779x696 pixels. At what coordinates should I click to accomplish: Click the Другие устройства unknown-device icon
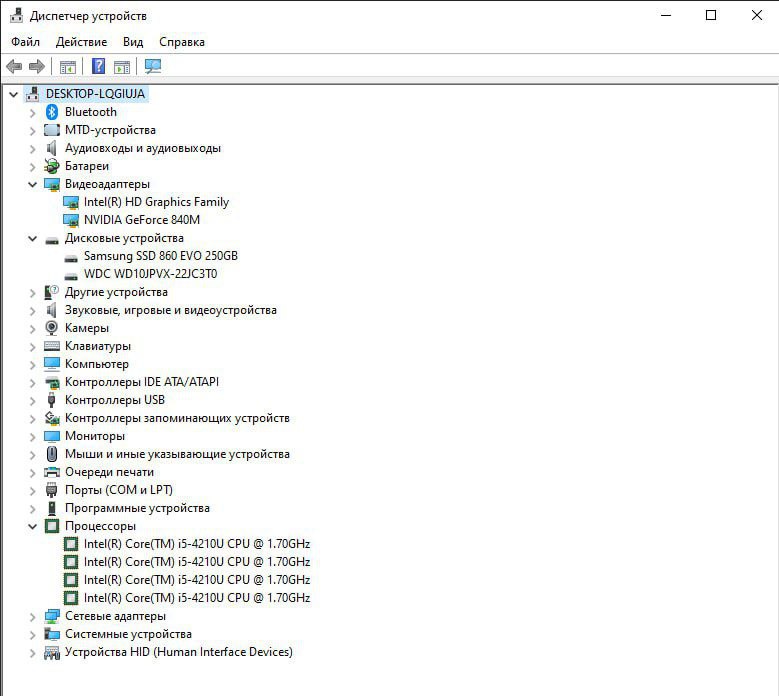[x=52, y=292]
